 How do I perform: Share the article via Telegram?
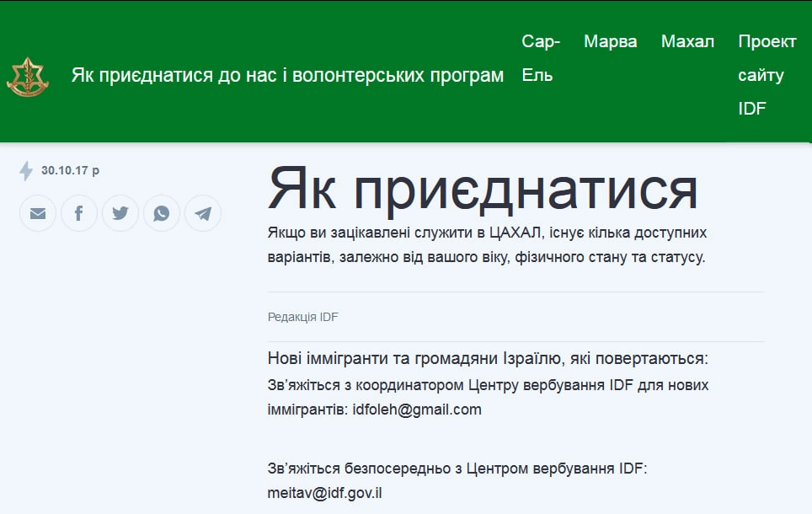click(203, 213)
